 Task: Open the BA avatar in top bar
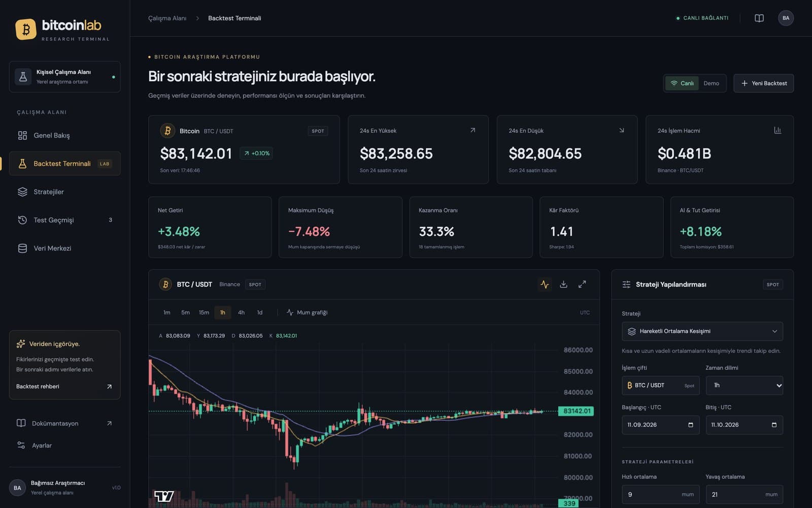pyautogui.click(x=786, y=18)
